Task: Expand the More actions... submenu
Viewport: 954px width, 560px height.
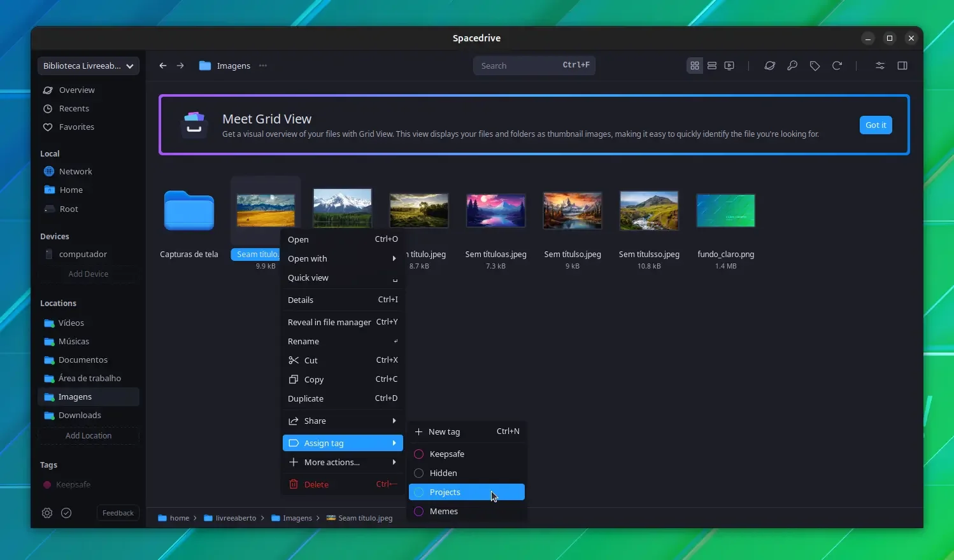Action: click(343, 462)
